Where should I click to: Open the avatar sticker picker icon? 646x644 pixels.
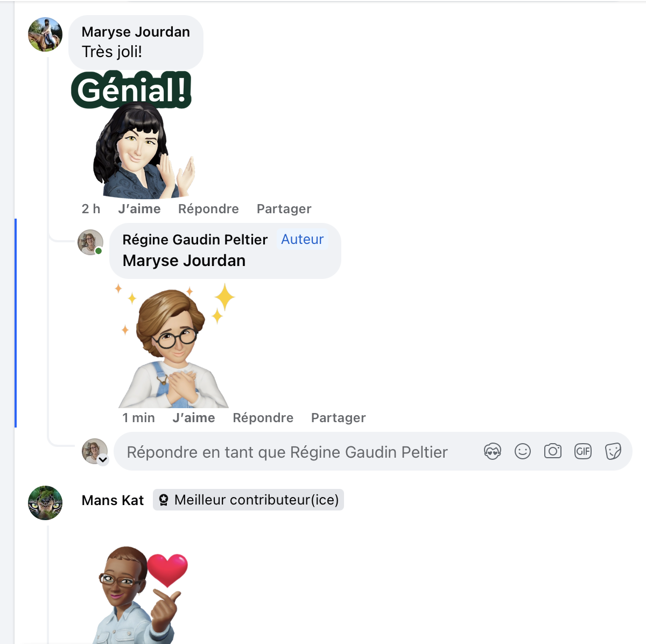tap(493, 451)
